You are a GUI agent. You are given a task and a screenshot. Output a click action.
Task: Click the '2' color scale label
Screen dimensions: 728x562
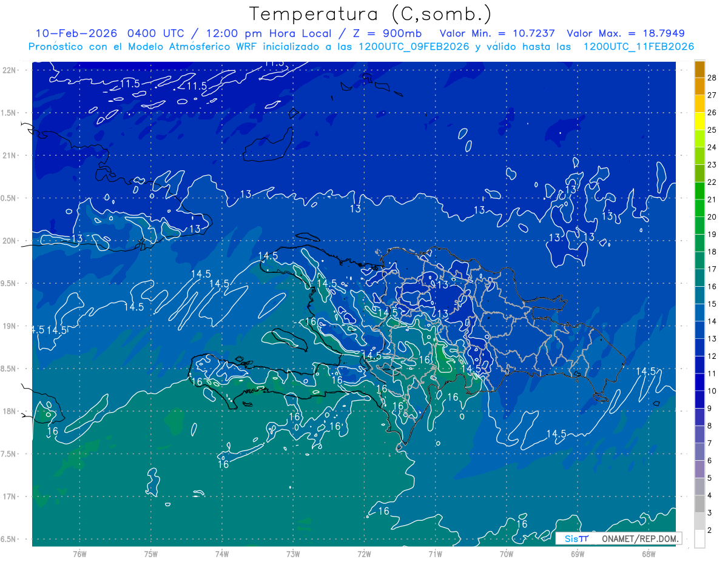(710, 530)
